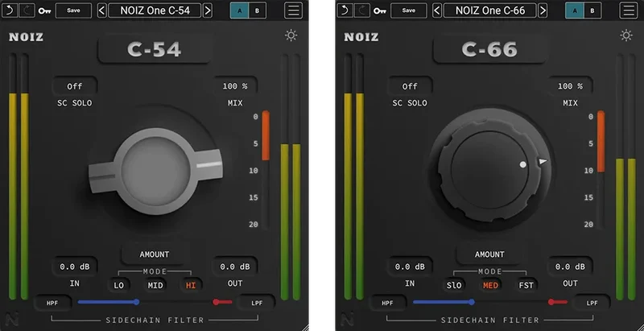Toggle brightness sun icon in C-54

(x=291, y=35)
